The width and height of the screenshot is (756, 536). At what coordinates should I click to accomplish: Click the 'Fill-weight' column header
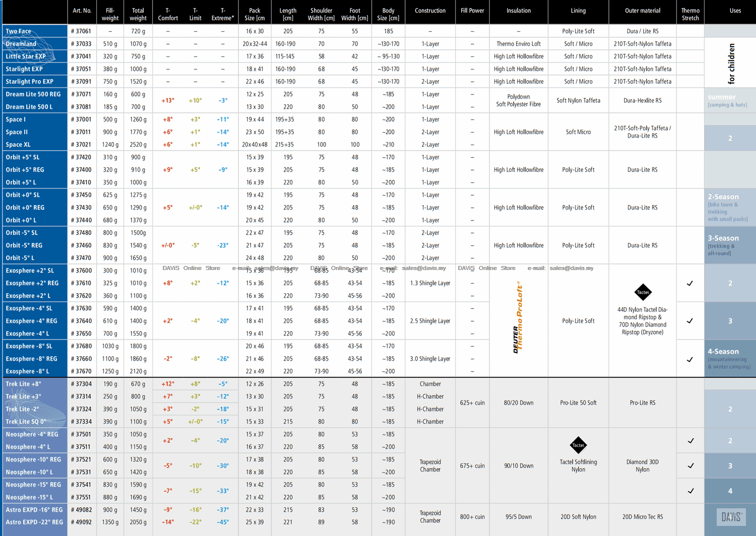click(x=110, y=14)
